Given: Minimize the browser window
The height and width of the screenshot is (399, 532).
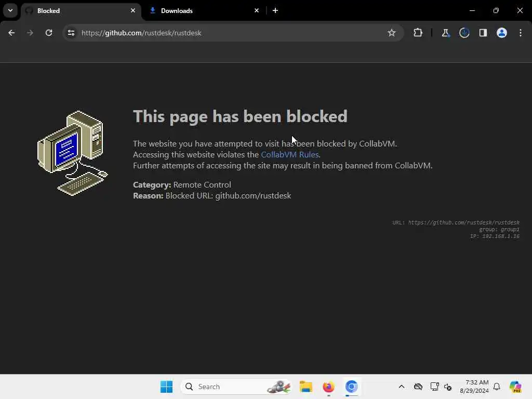Looking at the screenshot, I should click(472, 10).
